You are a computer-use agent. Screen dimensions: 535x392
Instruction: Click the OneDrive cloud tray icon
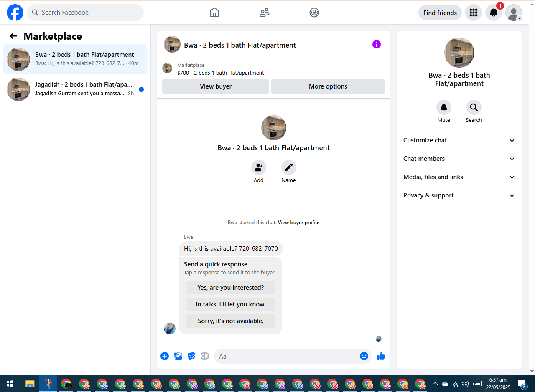click(x=445, y=384)
